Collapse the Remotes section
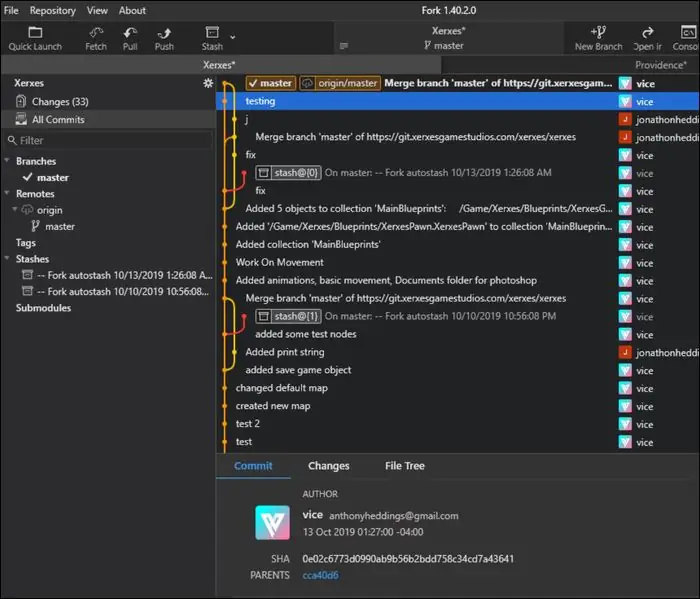This screenshot has width=700, height=599. [7, 193]
